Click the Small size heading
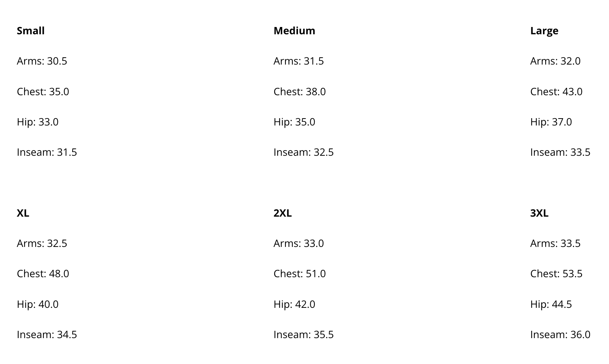Image resolution: width=609 pixels, height=364 pixels. pos(31,31)
